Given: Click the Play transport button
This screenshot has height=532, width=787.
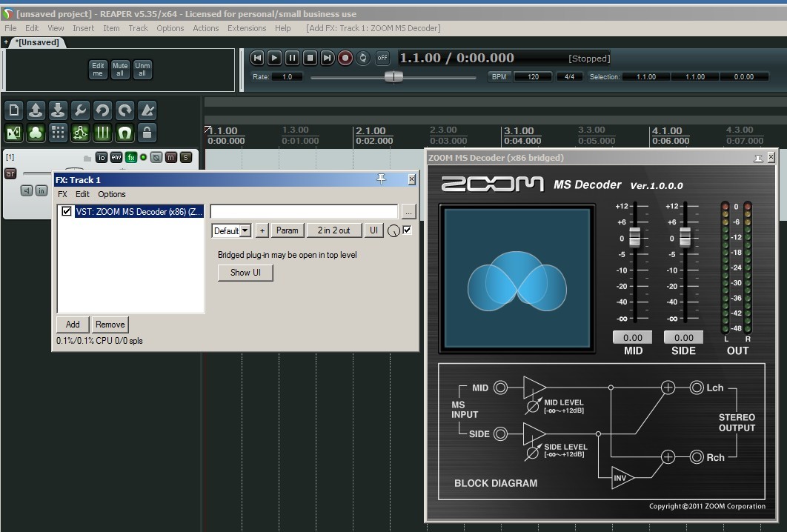Looking at the screenshot, I should (x=274, y=59).
